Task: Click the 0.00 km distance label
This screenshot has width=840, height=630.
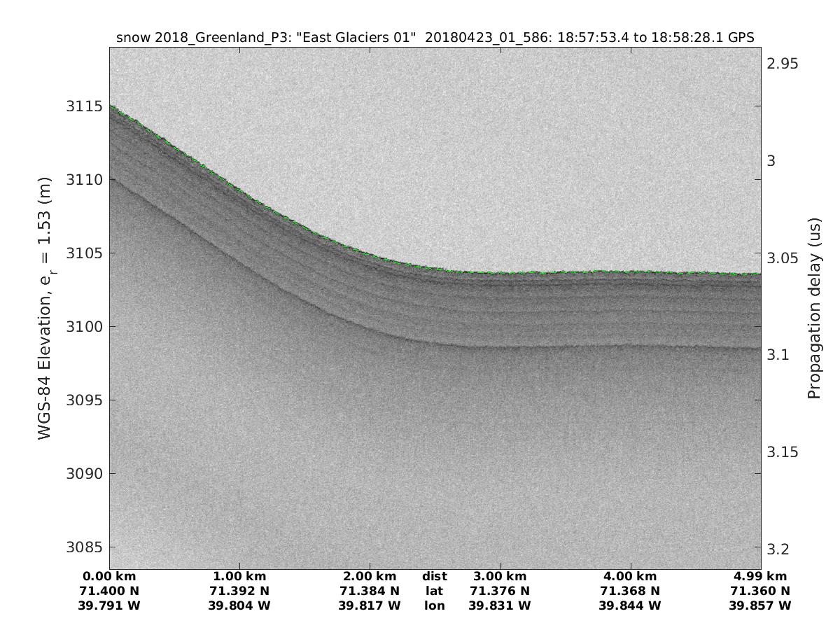Action: coord(109,577)
